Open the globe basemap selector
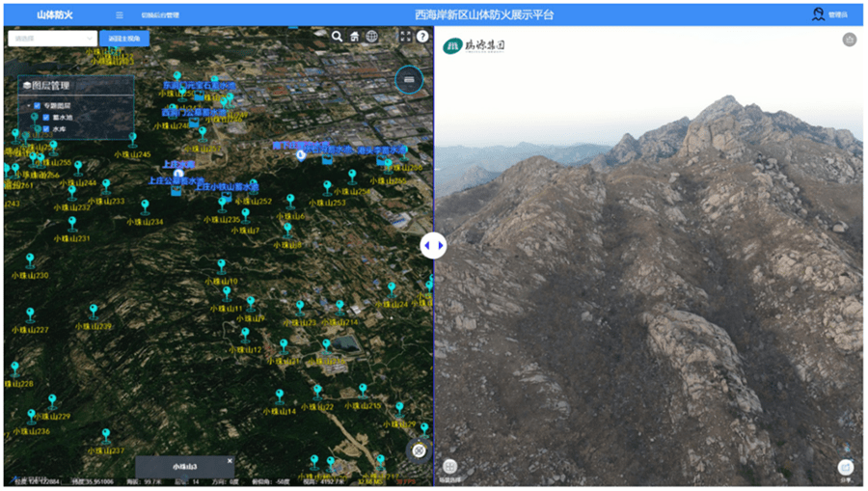This screenshot has height=491, width=868. coord(371,37)
